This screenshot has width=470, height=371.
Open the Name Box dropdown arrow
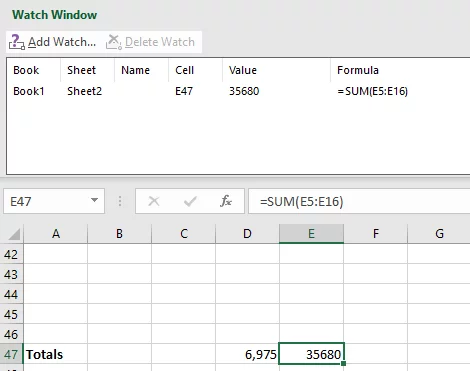pos(94,200)
